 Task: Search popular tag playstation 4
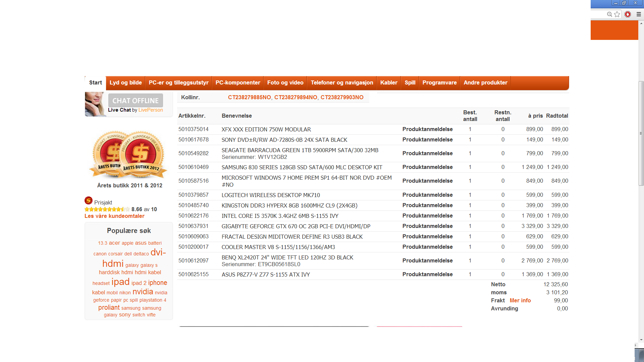coord(153,300)
